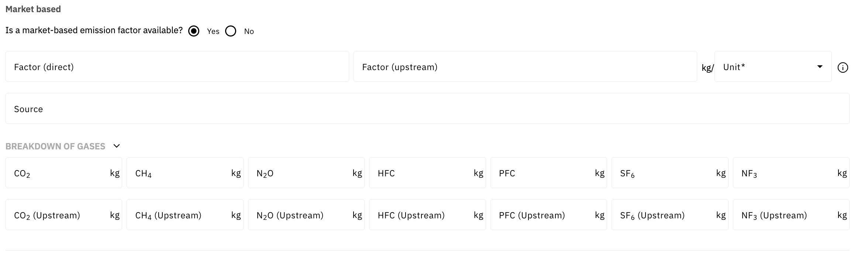Collapse the Breakdown of Gases section

[x=117, y=146]
